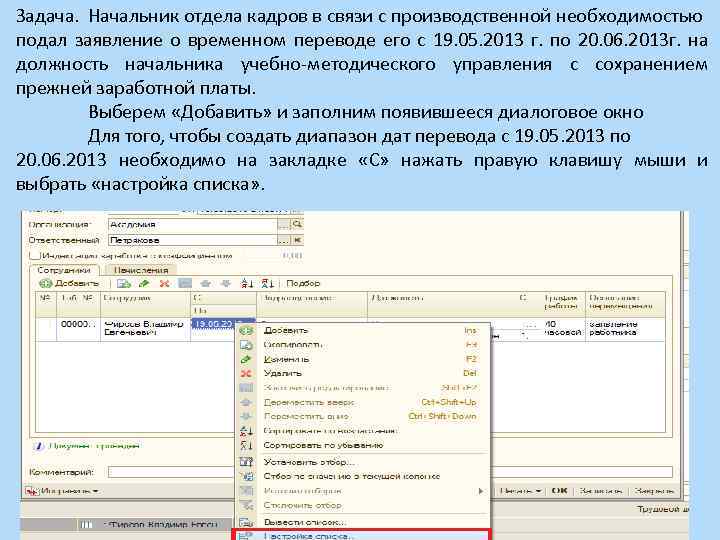
Task: Click the Записать button at bottom bar
Action: (x=601, y=491)
